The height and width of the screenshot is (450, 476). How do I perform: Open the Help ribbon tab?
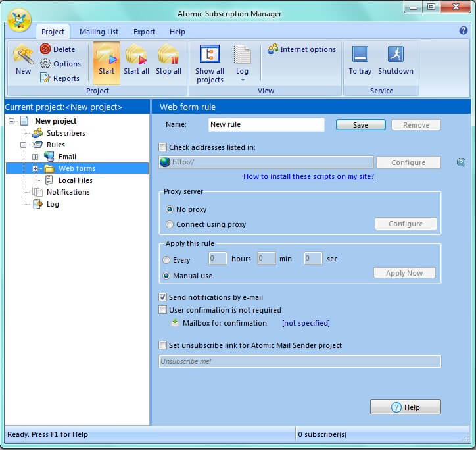178,32
